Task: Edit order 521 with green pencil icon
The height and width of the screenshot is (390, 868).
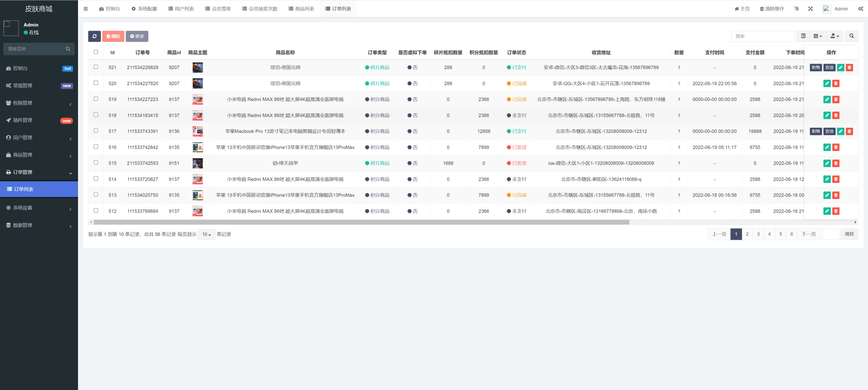Action: tap(840, 67)
